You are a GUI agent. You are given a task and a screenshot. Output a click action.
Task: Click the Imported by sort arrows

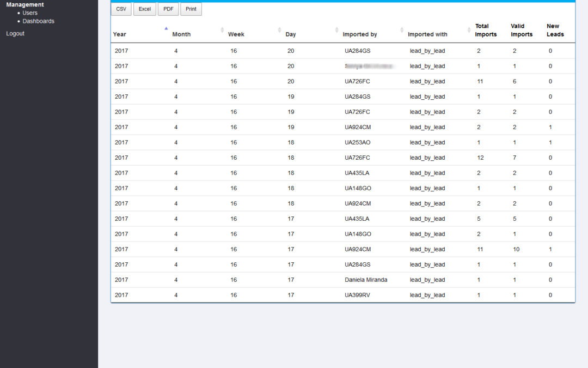pyautogui.click(x=402, y=29)
